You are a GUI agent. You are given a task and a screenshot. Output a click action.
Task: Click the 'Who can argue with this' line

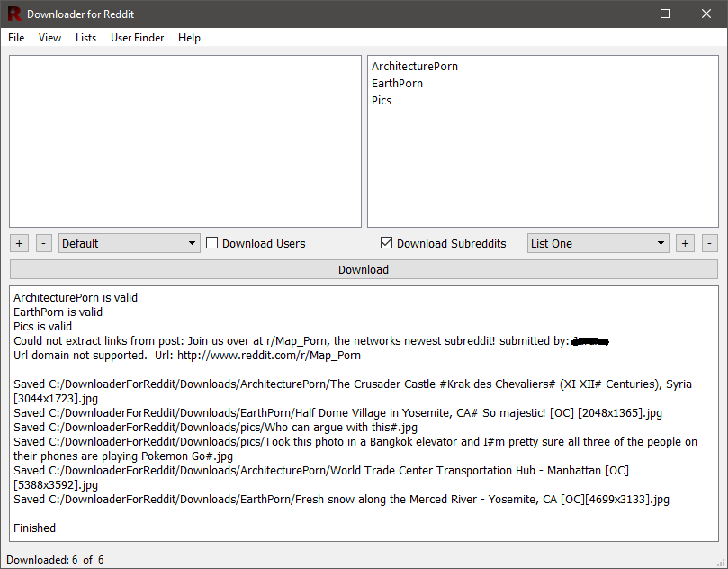pyautogui.click(x=215, y=428)
